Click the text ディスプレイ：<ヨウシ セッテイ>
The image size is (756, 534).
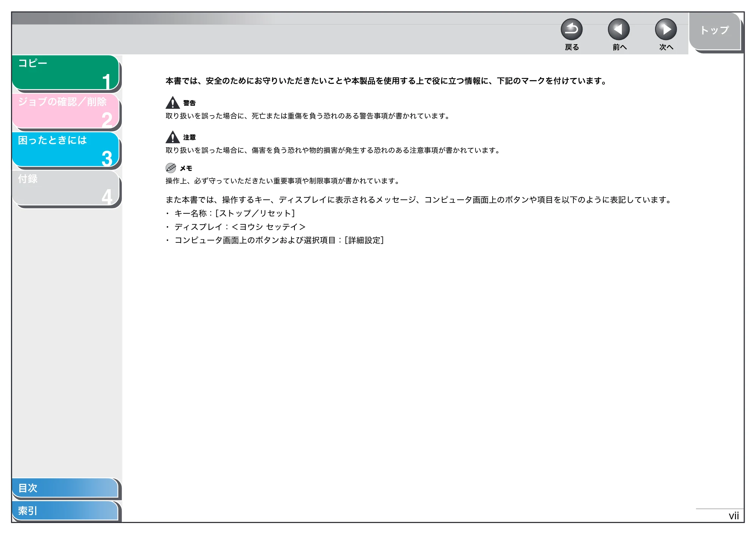tap(240, 227)
